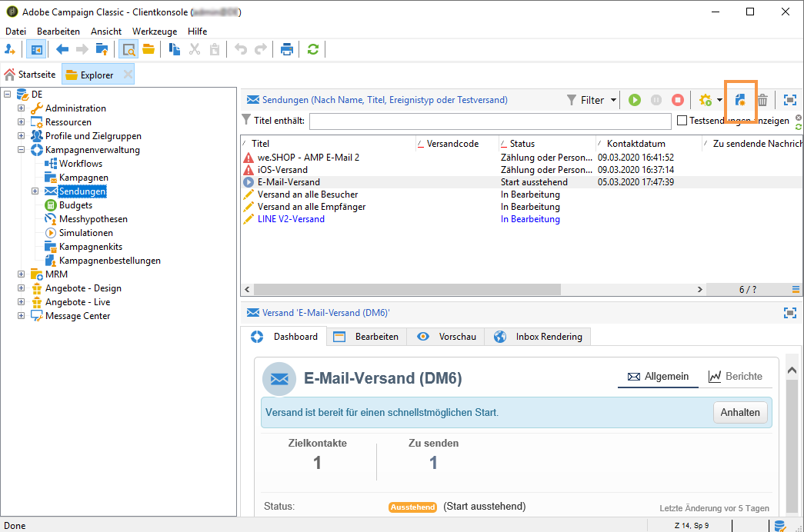Click the paste clipboard toolbar icon
This screenshot has width=804, height=532.
[215, 49]
